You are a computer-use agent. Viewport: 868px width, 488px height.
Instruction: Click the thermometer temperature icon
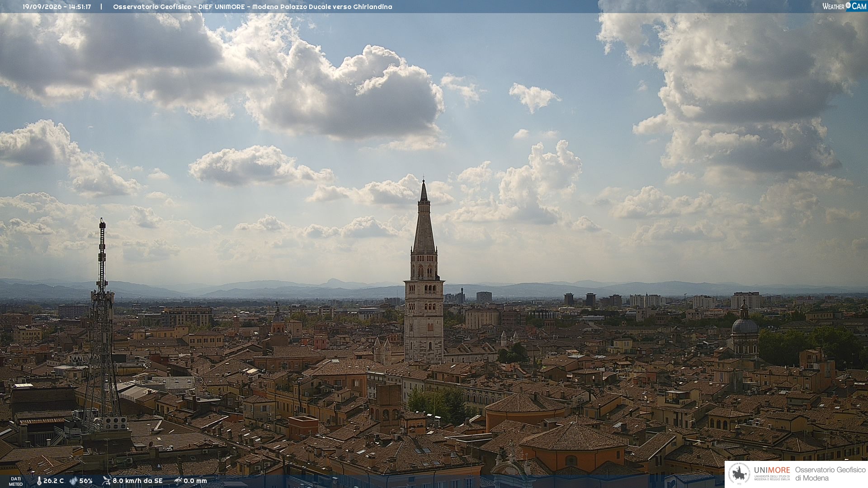tap(39, 481)
